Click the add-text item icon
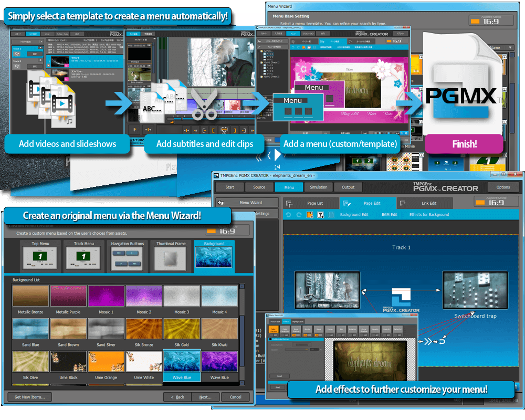 [x=320, y=215]
